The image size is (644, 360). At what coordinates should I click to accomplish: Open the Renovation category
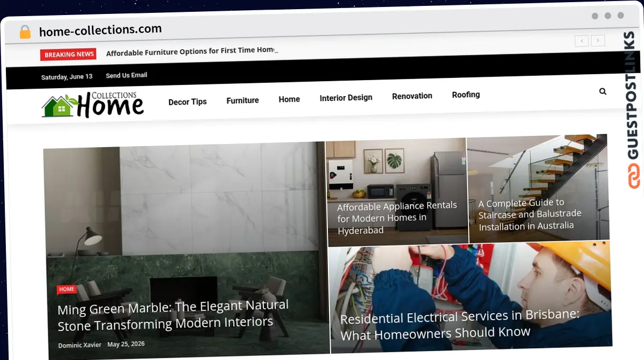coord(412,96)
